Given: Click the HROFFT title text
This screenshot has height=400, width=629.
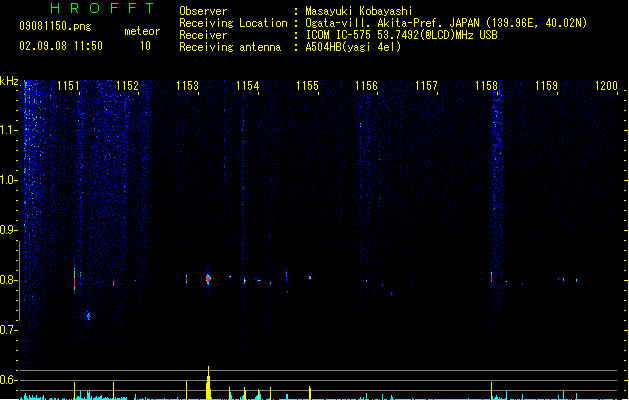Looking at the screenshot, I should coord(103,8).
